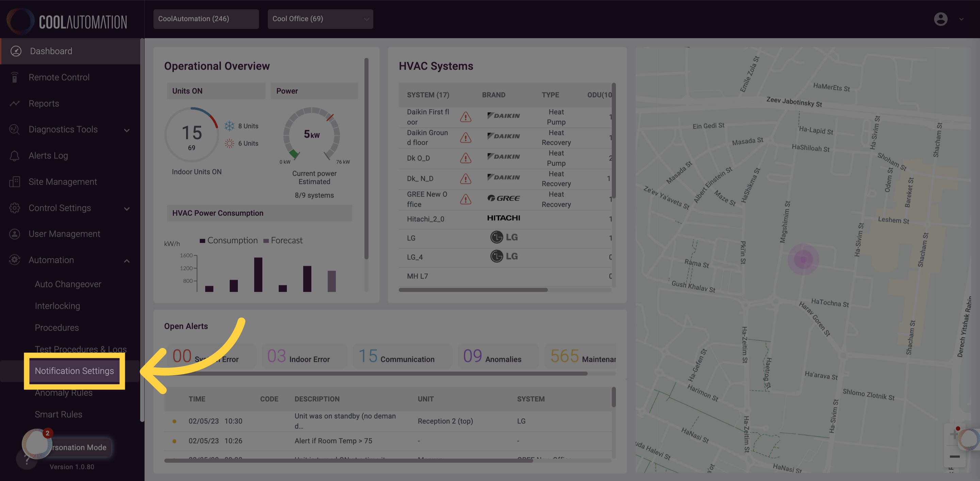Click warning icon for Dk O_D
Viewport: 980px width, 481px height.
pyautogui.click(x=465, y=158)
